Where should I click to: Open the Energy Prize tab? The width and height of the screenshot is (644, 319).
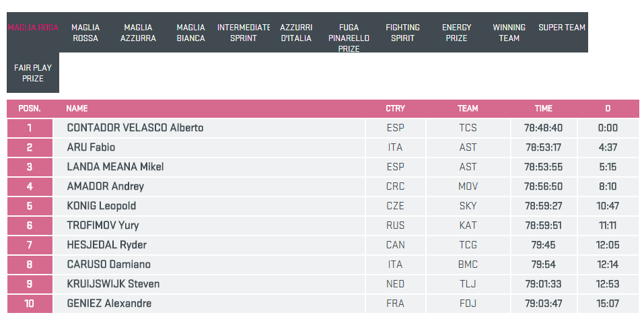(456, 33)
